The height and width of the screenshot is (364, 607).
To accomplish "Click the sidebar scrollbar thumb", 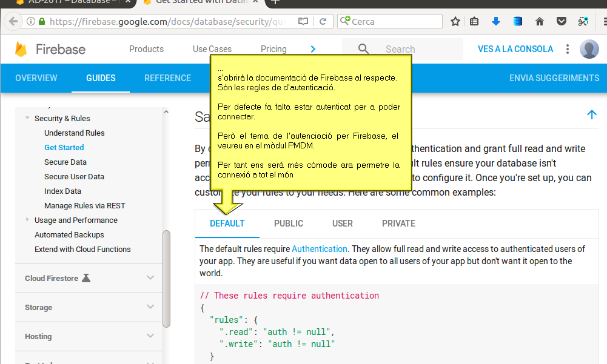I will [x=167, y=279].
